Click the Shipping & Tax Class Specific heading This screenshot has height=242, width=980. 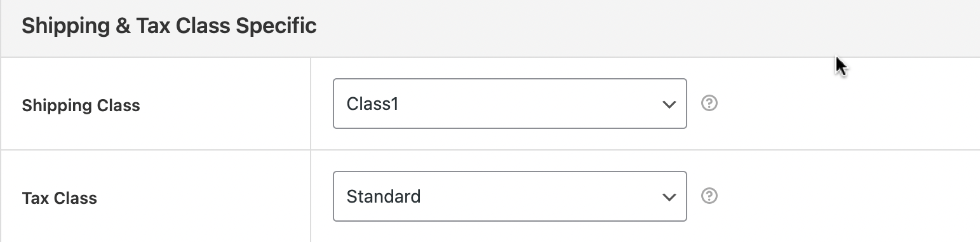pos(169,26)
